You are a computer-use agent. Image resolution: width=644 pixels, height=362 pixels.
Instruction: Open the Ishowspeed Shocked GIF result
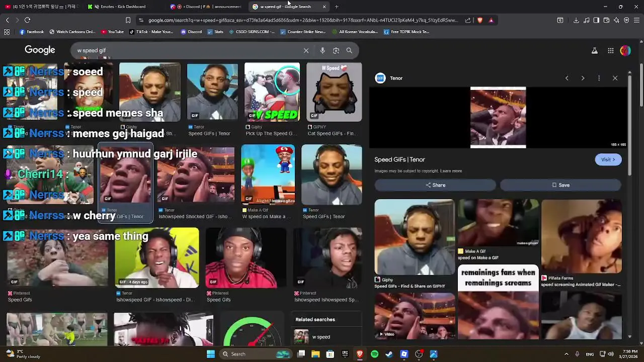click(x=196, y=175)
